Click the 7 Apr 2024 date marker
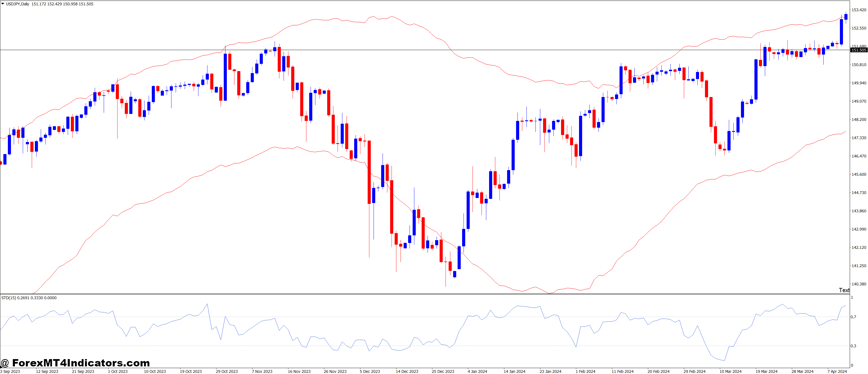This screenshot has height=374, width=868. 837,371
